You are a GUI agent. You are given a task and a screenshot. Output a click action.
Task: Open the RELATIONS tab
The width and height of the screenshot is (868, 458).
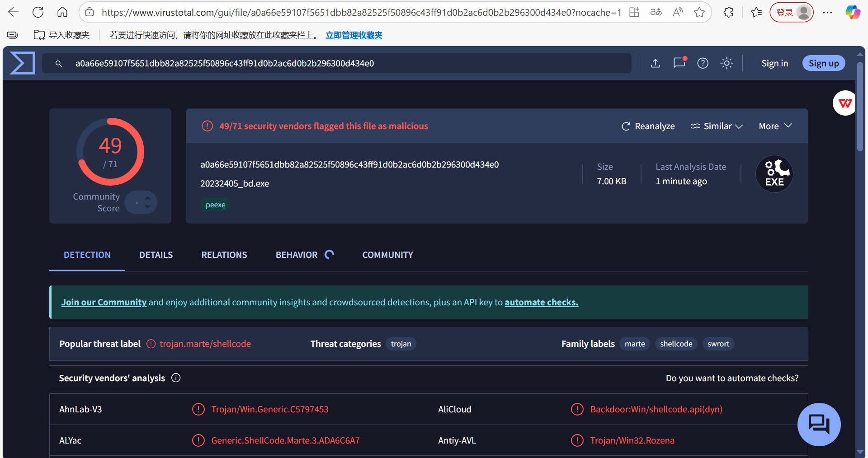[224, 255]
